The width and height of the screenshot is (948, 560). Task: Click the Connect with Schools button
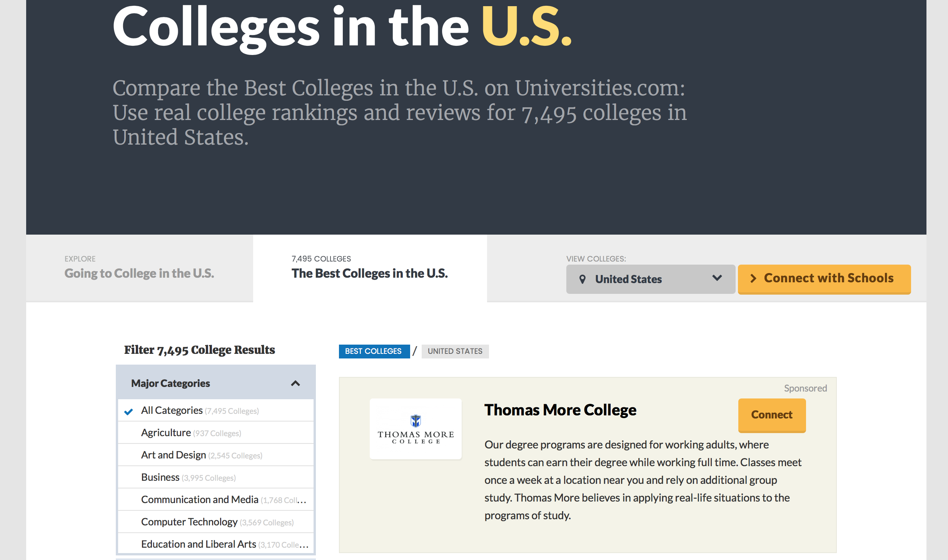click(x=824, y=279)
